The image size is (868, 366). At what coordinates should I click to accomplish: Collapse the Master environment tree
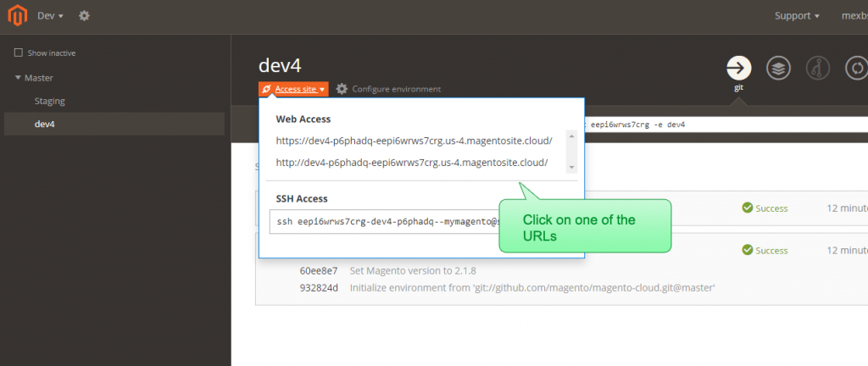[x=18, y=78]
